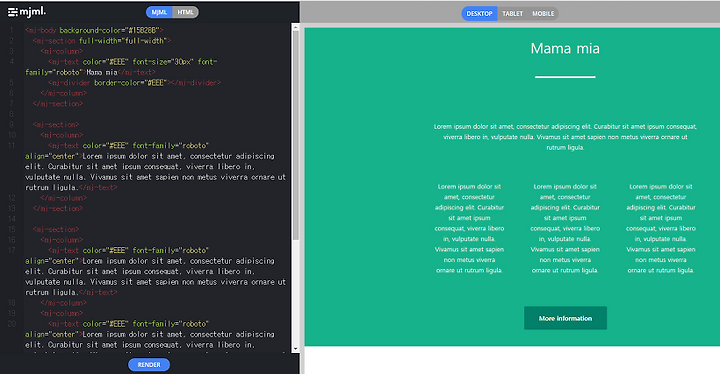
Task: Switch editor to HTML mode
Action: [186, 12]
